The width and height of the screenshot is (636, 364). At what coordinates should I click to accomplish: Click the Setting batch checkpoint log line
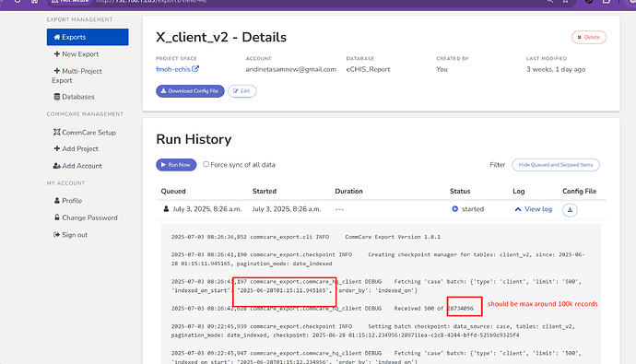tap(373, 331)
